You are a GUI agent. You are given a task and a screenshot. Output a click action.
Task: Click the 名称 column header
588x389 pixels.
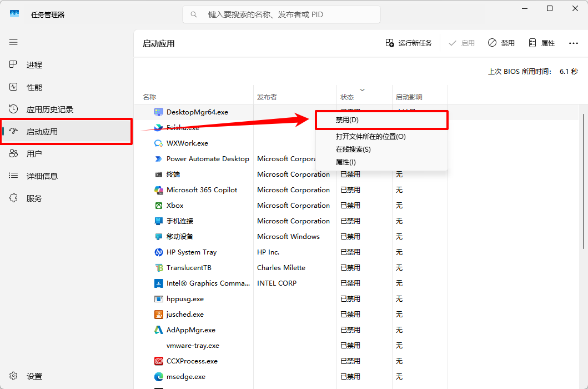coord(149,97)
